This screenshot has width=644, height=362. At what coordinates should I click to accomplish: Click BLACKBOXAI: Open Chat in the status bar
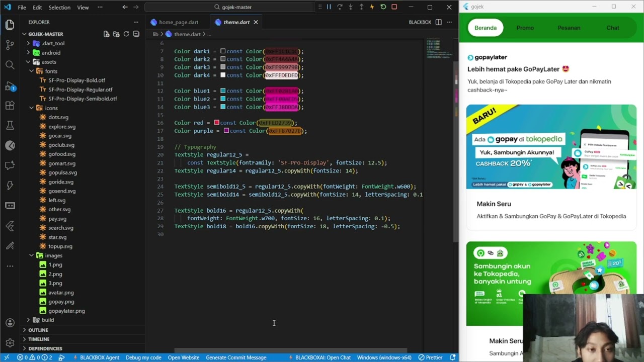319,357
